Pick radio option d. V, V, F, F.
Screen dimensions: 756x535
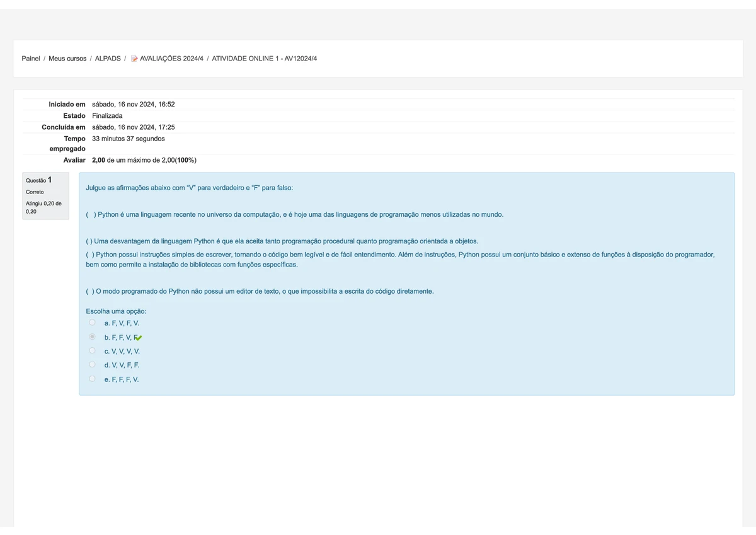coord(93,365)
